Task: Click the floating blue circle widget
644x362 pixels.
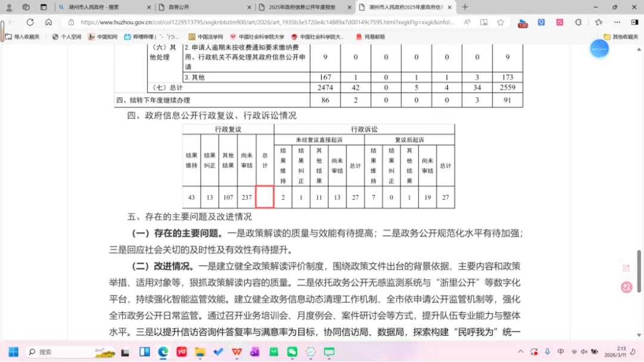Action: [x=599, y=49]
